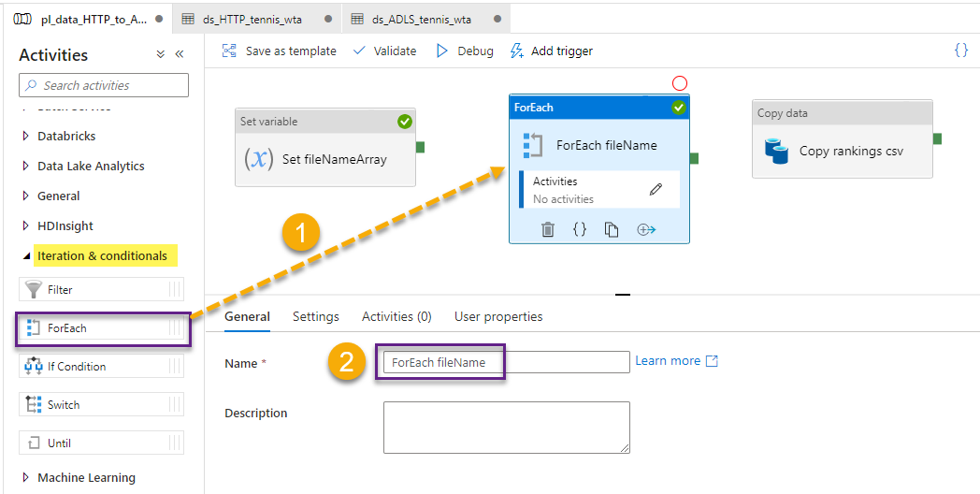980x494 pixels.
Task: Click the Search activities input field
Action: (104, 85)
